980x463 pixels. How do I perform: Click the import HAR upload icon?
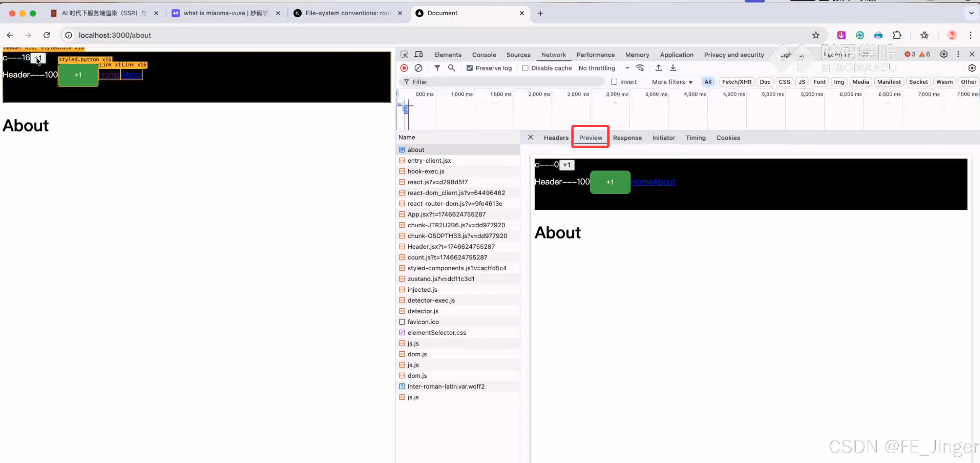[658, 68]
